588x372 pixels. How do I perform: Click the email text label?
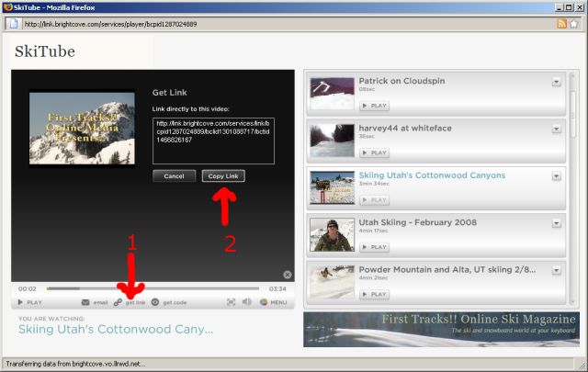pos(100,302)
